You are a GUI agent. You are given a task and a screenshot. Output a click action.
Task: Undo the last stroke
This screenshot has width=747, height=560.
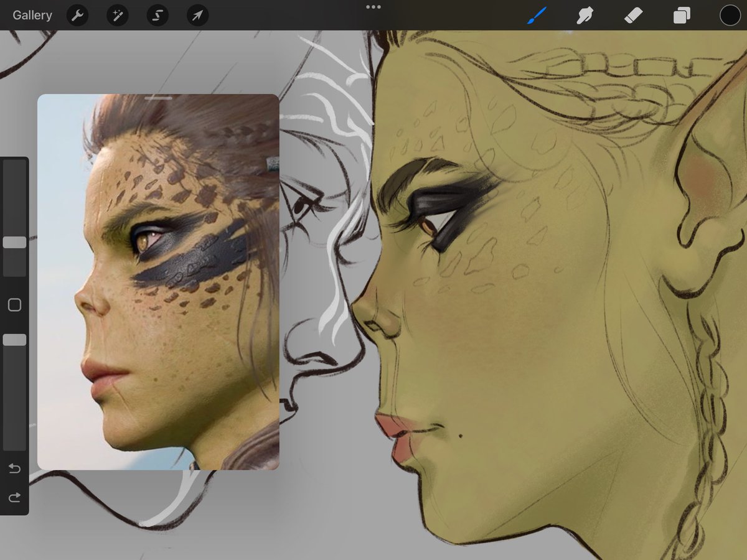coord(14,469)
